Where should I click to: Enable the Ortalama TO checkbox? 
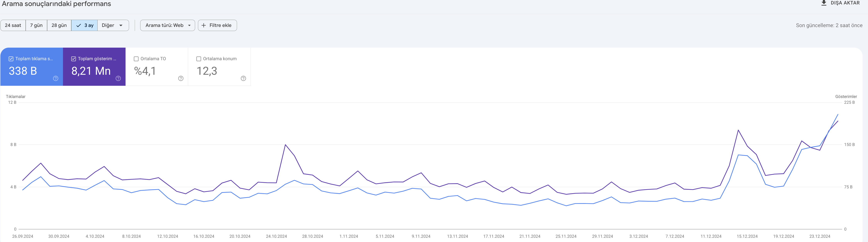pyautogui.click(x=136, y=59)
